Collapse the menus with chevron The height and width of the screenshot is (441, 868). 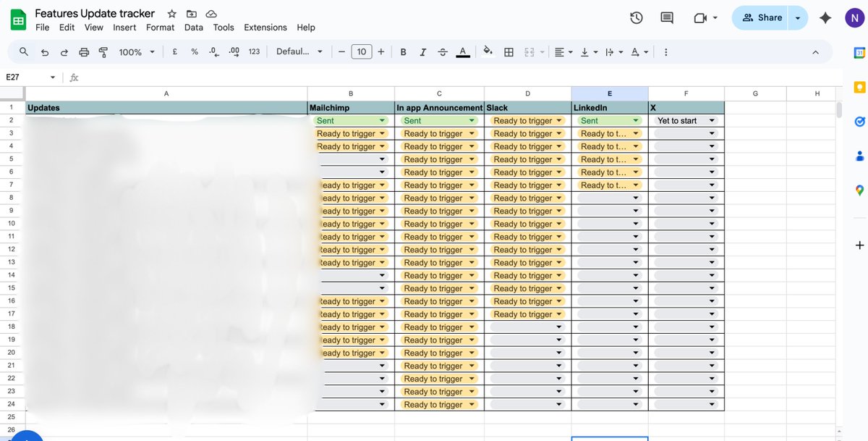click(815, 52)
